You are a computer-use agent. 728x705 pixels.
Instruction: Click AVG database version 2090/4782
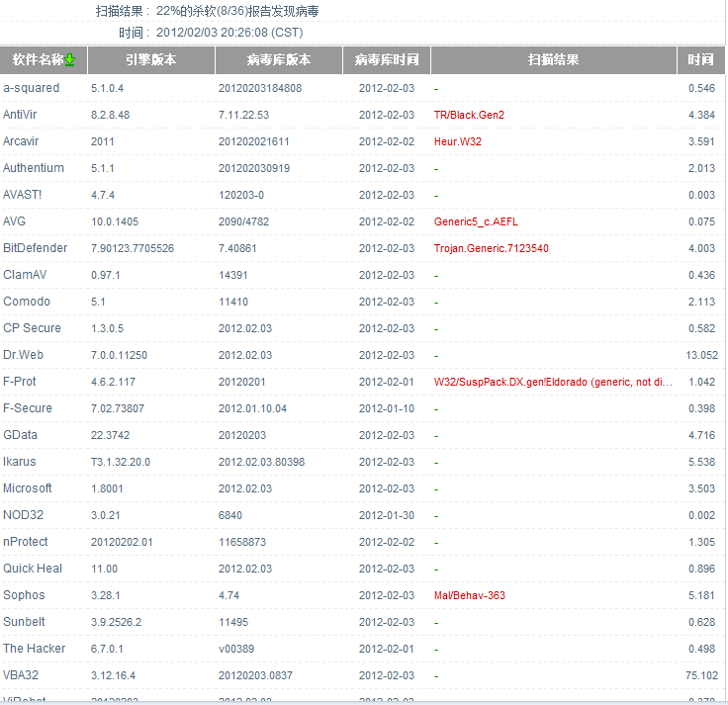[243, 221]
